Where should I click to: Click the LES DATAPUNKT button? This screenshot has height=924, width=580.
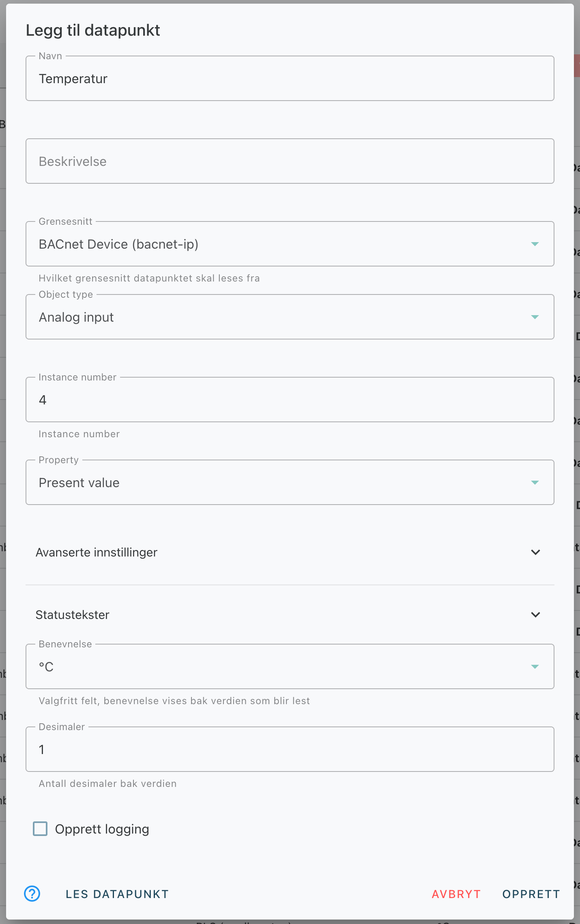117,894
